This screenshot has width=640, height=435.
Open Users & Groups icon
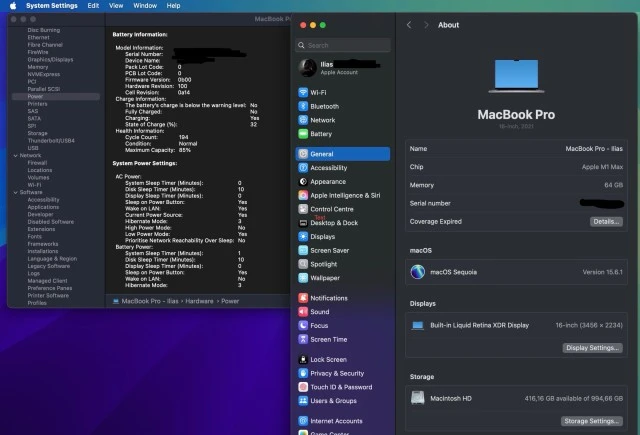(303, 401)
